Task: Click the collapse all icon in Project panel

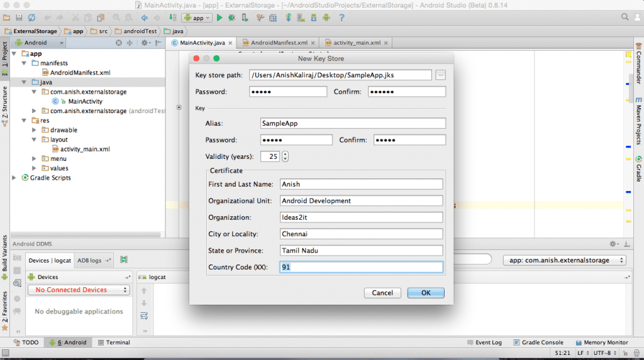Action: tap(130, 43)
